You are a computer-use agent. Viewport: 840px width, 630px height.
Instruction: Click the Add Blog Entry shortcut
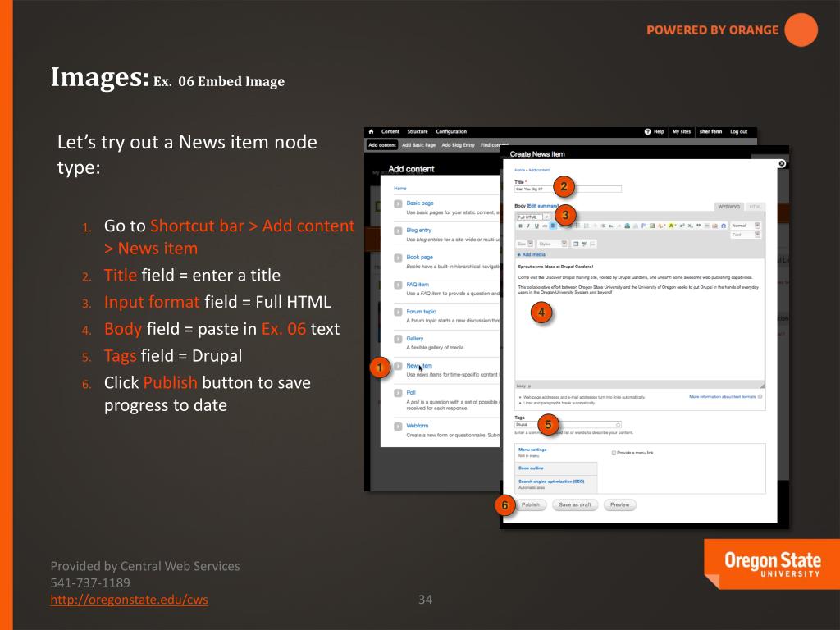[458, 144]
